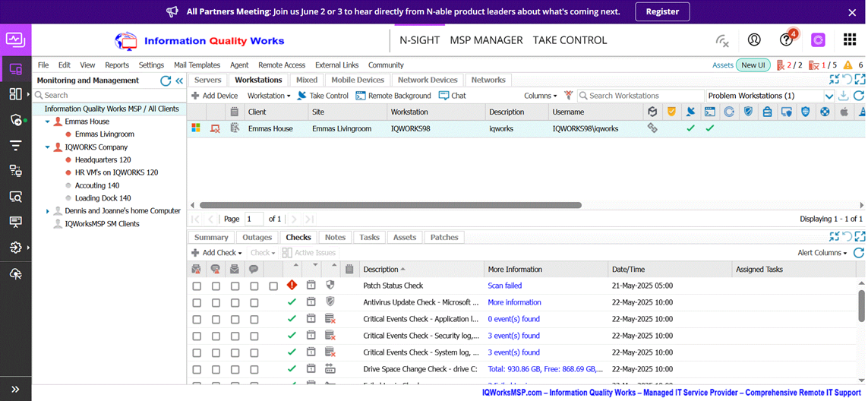This screenshot has width=868, height=401.
Task: Click the Chat icon in workstation toolbar
Action: (x=445, y=96)
